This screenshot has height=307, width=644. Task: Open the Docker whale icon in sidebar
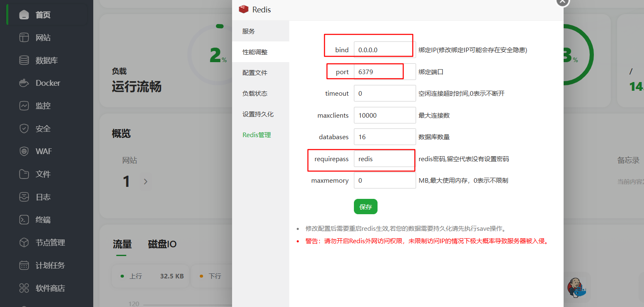pos(24,83)
